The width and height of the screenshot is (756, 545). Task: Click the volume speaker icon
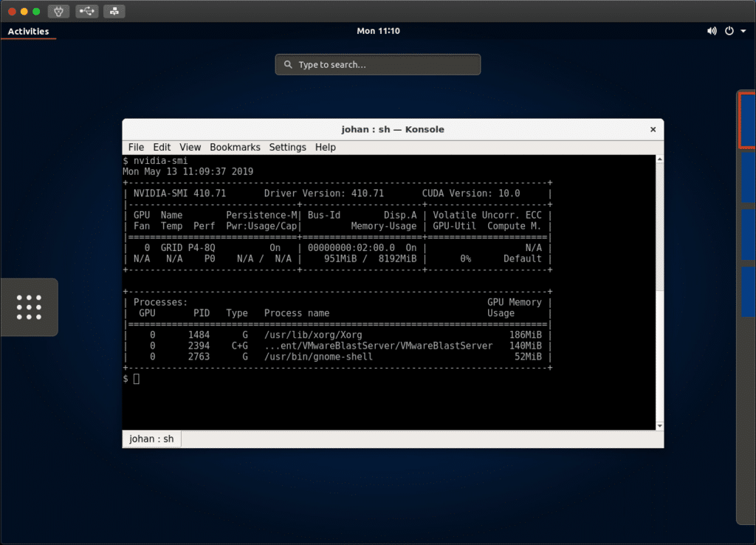712,31
